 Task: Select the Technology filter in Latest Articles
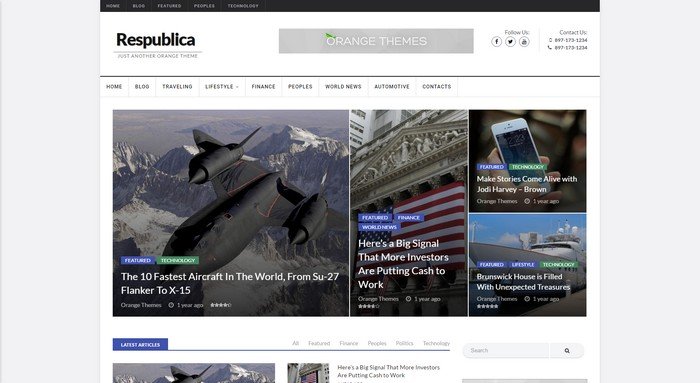[436, 343]
